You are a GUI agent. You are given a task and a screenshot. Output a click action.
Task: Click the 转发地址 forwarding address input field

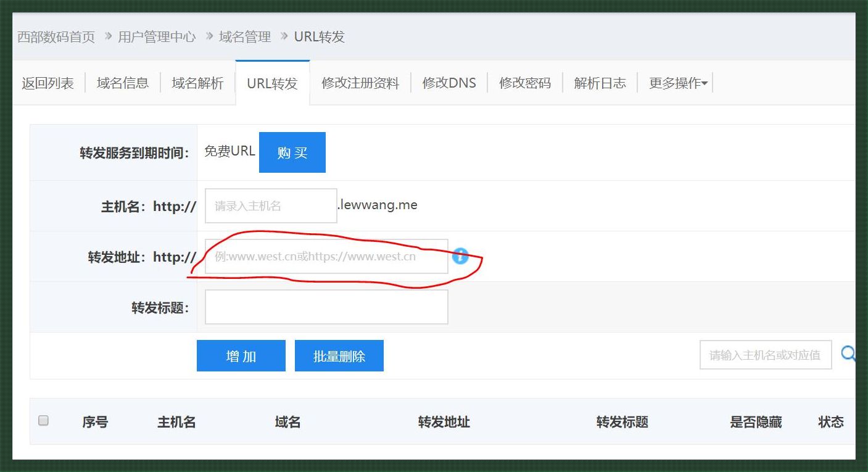tap(326, 257)
